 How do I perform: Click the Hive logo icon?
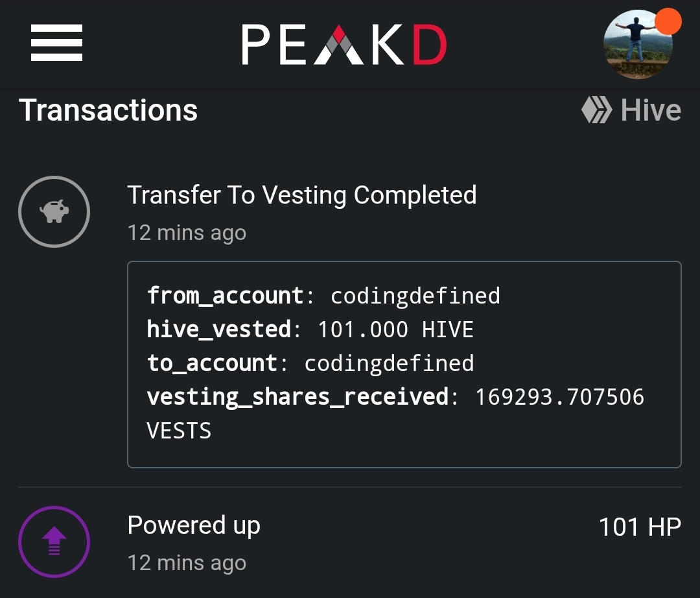pos(597,110)
